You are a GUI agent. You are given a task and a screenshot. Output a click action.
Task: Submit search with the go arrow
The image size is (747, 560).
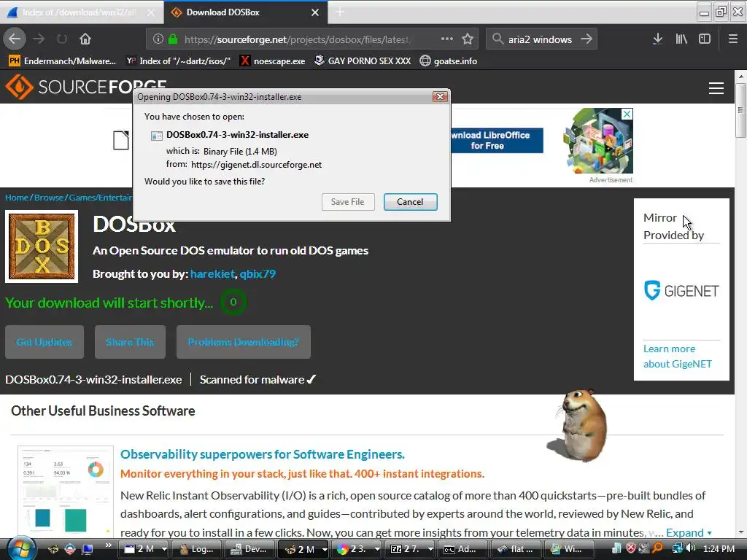[587, 39]
